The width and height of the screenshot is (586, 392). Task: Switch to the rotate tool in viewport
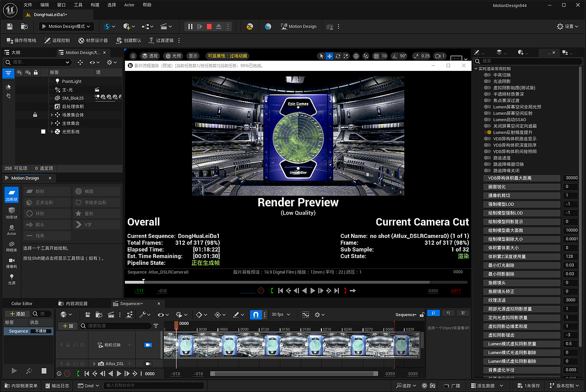click(x=338, y=56)
